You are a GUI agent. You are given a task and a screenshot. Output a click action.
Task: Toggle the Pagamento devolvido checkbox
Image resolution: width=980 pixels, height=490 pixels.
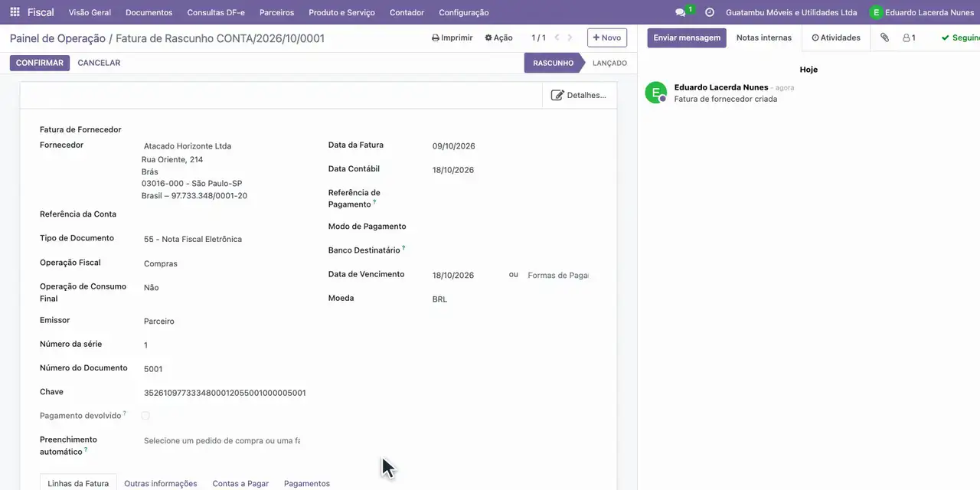[145, 416]
